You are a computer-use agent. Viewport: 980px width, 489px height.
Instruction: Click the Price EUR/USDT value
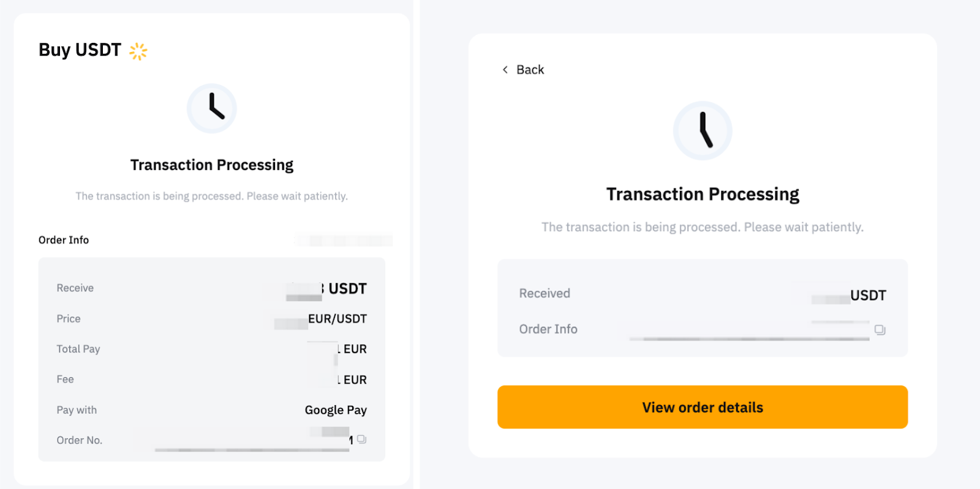tap(337, 318)
